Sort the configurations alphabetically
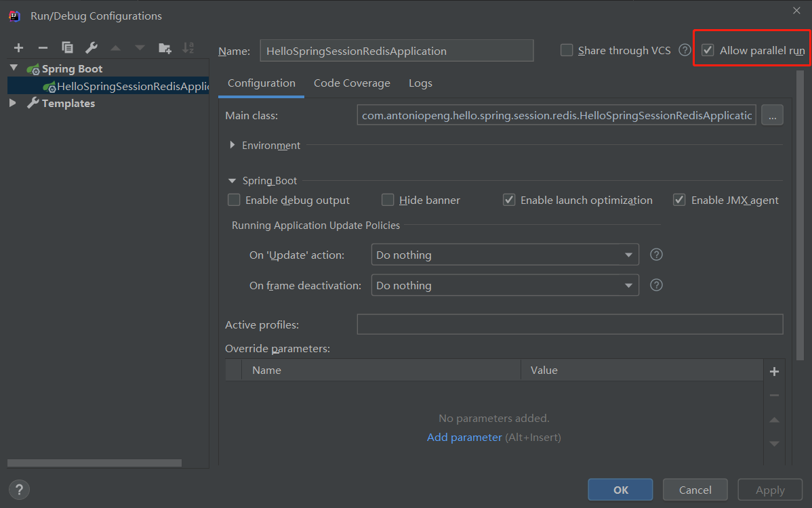This screenshot has height=508, width=812. (188, 47)
